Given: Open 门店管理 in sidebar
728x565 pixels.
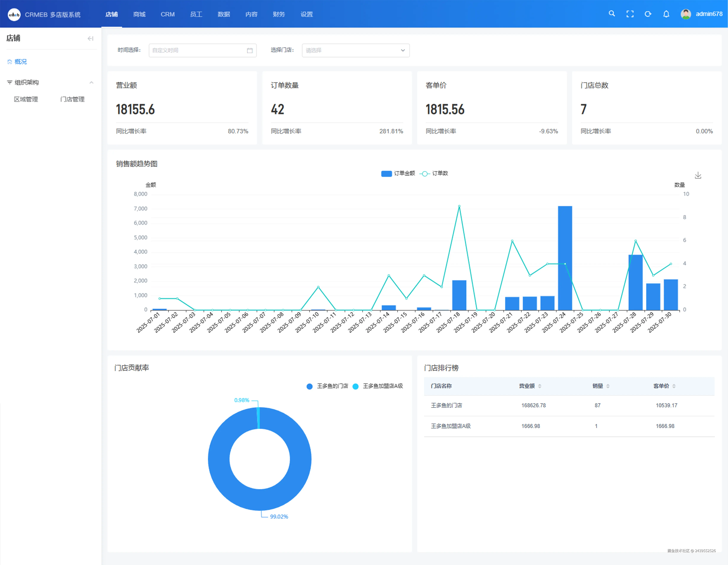Looking at the screenshot, I should point(72,99).
